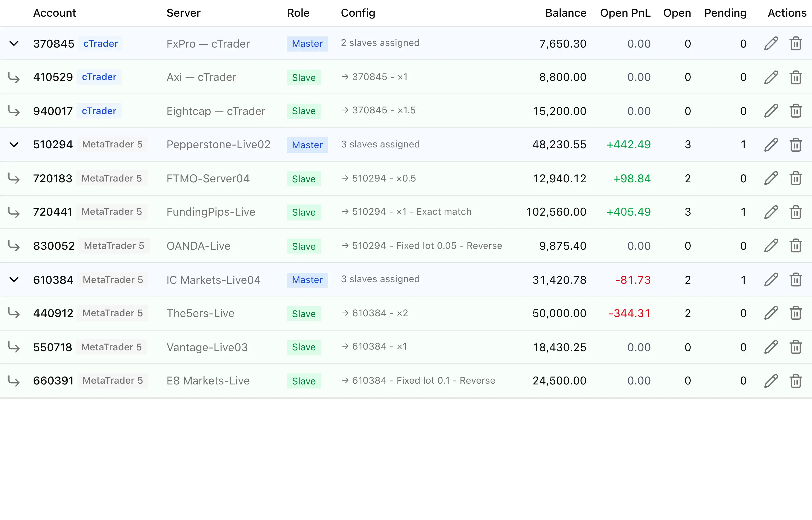Viewport: 812px width, 520px height.
Task: Click the cTrader tag on account 370845
Action: pos(101,44)
